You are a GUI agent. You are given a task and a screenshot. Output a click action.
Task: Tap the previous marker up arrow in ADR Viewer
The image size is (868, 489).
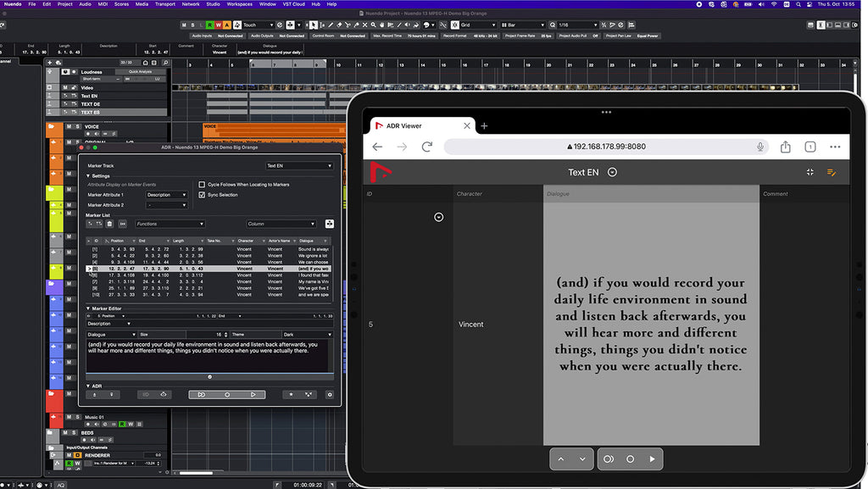click(x=561, y=459)
